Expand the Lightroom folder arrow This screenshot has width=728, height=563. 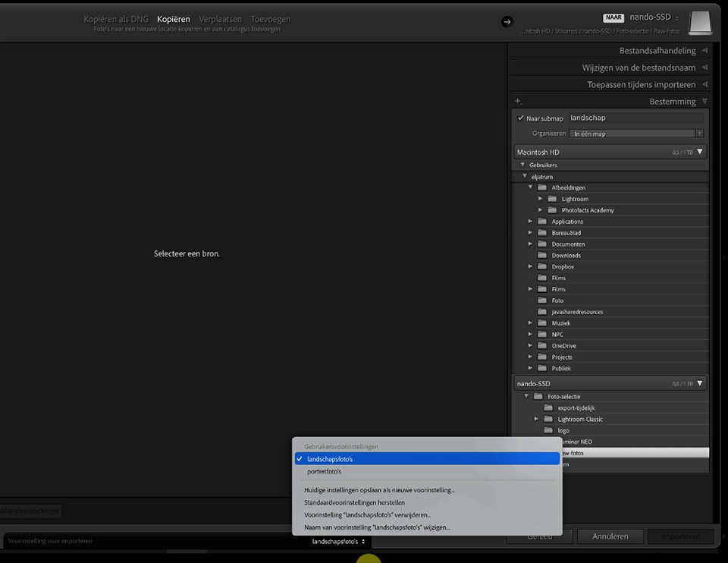pos(540,199)
